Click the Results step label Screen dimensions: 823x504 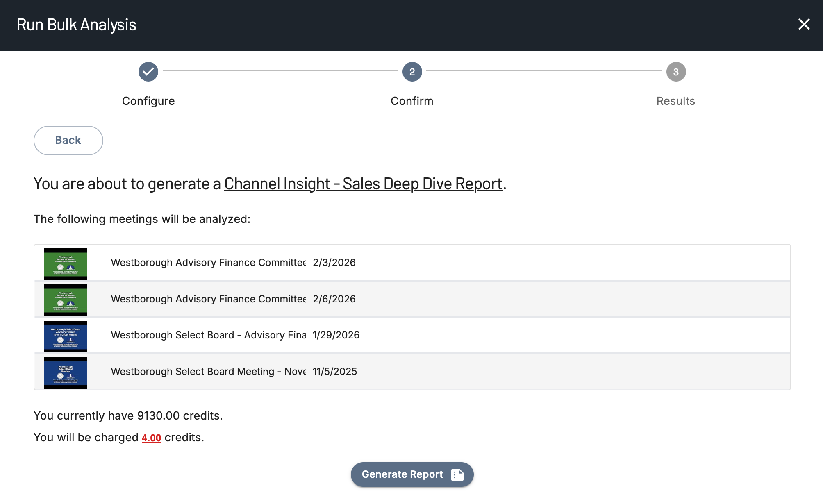675,101
